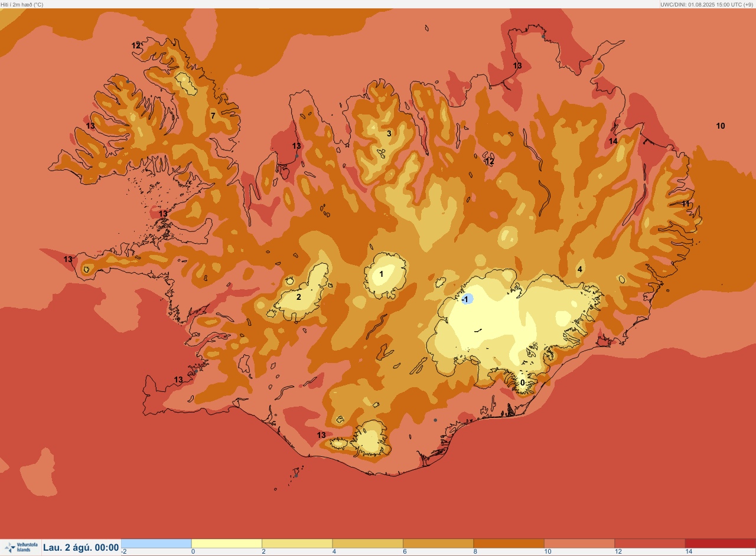The image size is (756, 556).
Task: Pick the pale yellow 0 to 2 legend swatch
Action: 227,543
